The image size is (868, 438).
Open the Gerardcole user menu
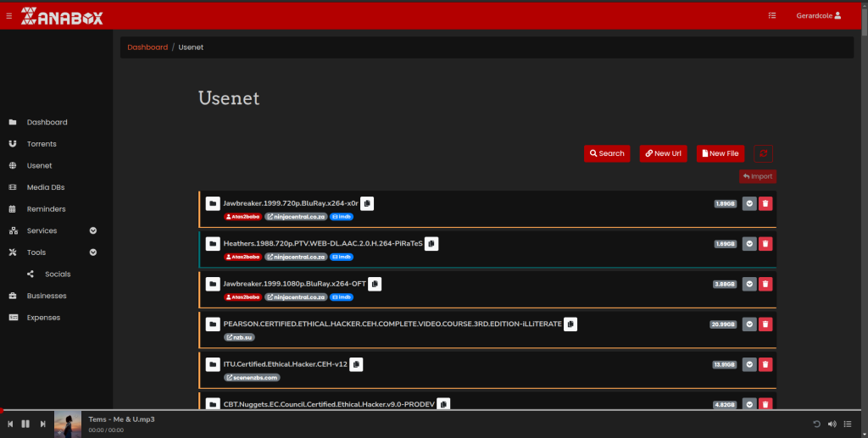(x=818, y=15)
